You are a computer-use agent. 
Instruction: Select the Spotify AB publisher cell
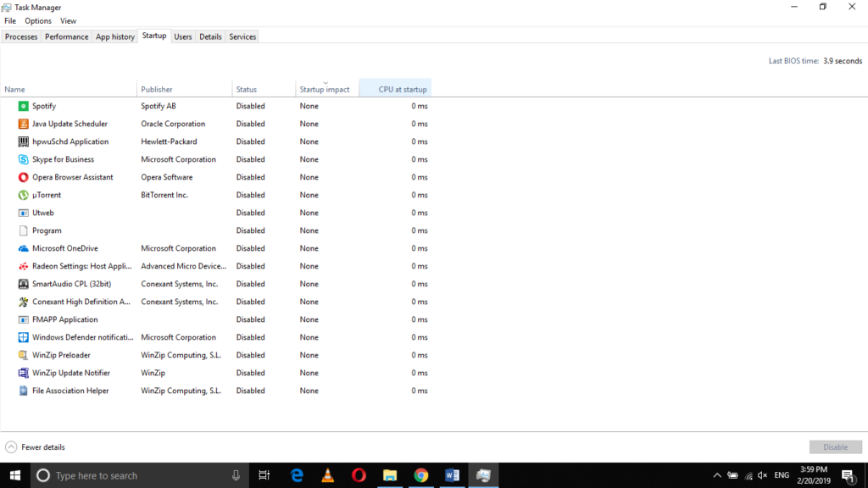159,106
